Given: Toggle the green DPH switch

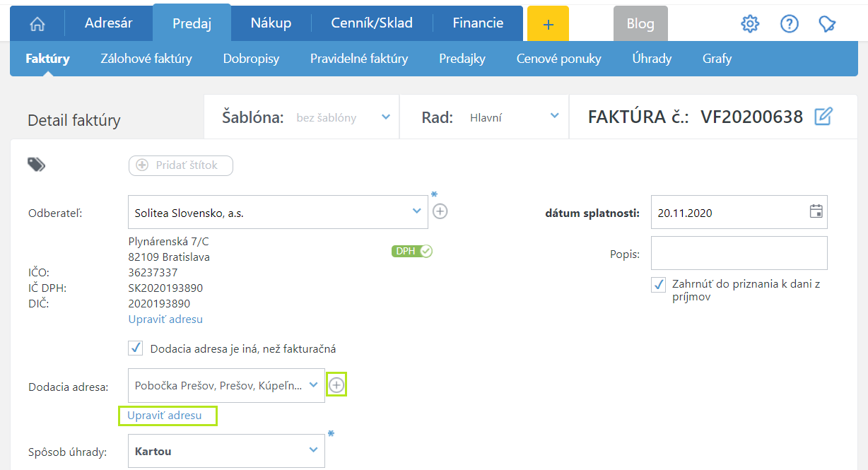Looking at the screenshot, I should [412, 251].
